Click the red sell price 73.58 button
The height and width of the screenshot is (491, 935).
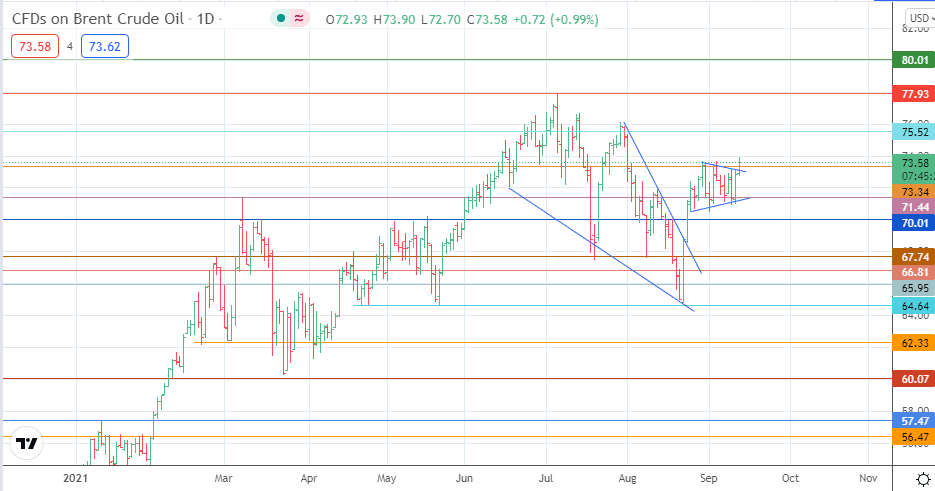(x=35, y=47)
